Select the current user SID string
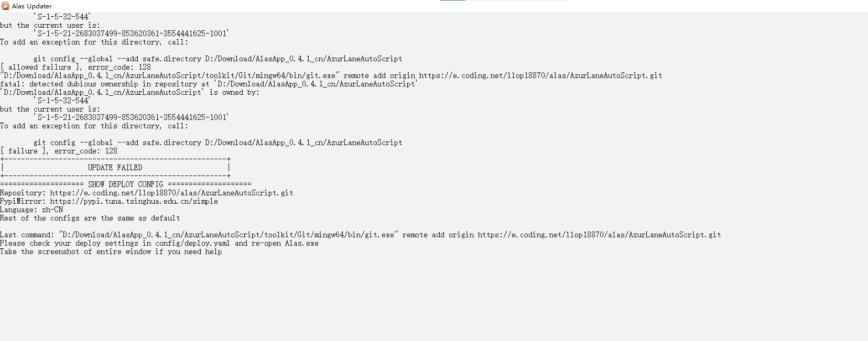Image resolution: width=868 pixels, height=341 pixels. click(x=131, y=117)
